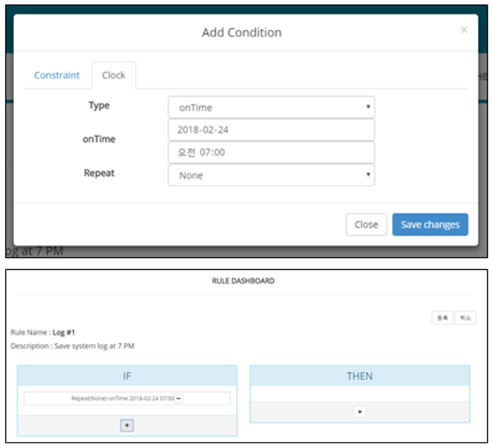Click the first Korean button top-right of dashboard

pos(442,318)
